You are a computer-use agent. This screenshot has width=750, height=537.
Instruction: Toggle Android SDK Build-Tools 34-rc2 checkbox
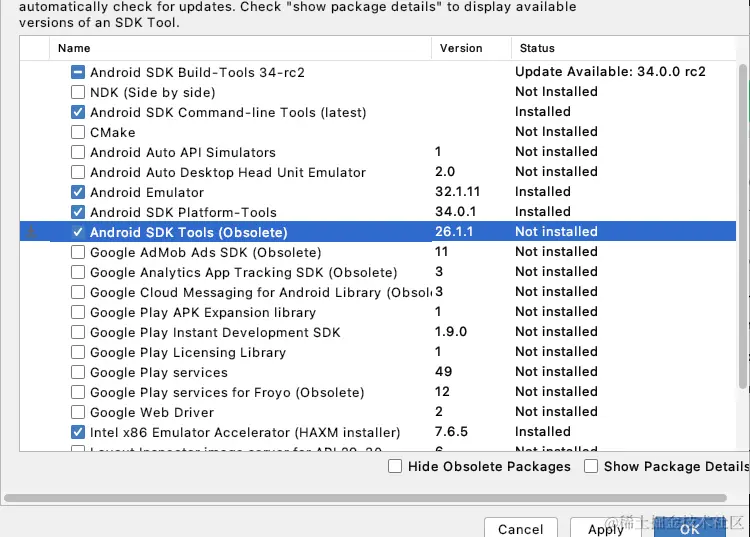coord(77,72)
